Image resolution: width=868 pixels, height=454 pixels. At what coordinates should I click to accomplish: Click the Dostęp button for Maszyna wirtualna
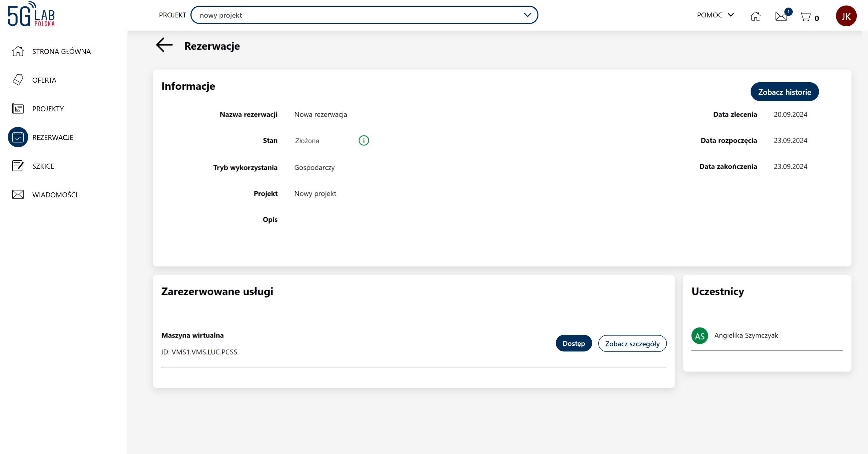click(573, 343)
